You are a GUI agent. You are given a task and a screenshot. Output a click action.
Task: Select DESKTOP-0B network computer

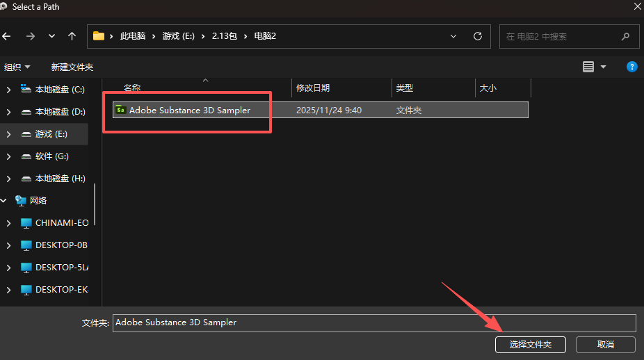(54, 245)
